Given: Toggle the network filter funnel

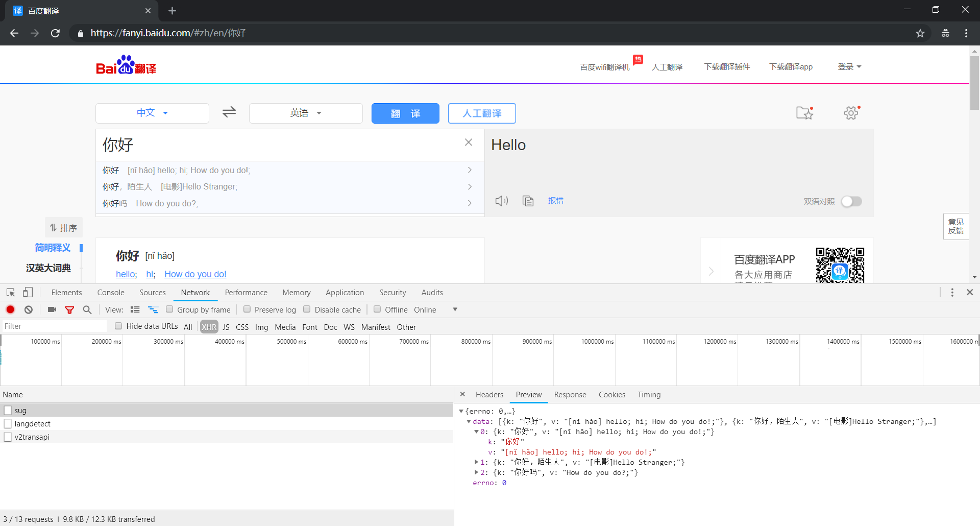Looking at the screenshot, I should (69, 309).
